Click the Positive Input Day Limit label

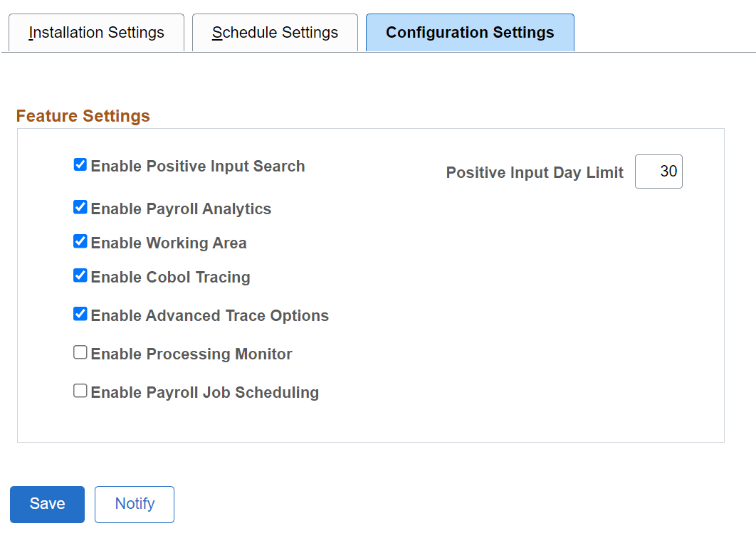pyautogui.click(x=534, y=172)
